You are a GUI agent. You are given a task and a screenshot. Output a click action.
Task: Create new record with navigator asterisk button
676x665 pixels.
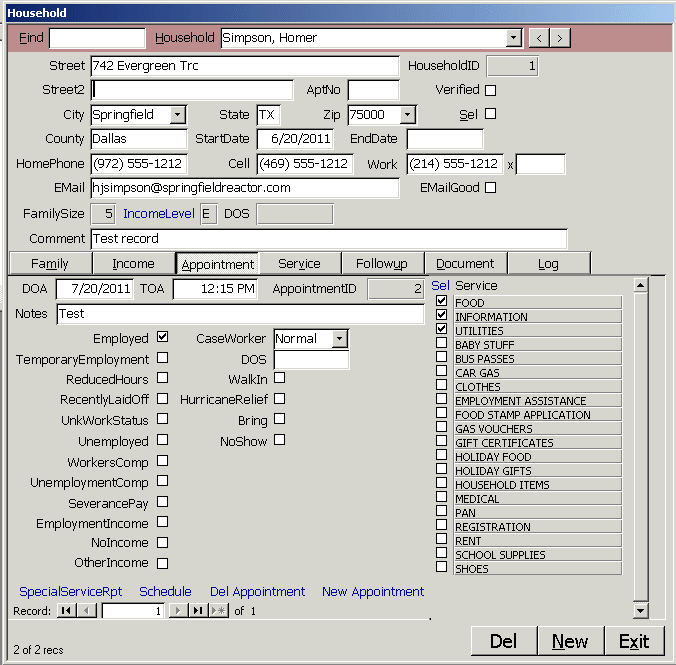pyautogui.click(x=218, y=610)
